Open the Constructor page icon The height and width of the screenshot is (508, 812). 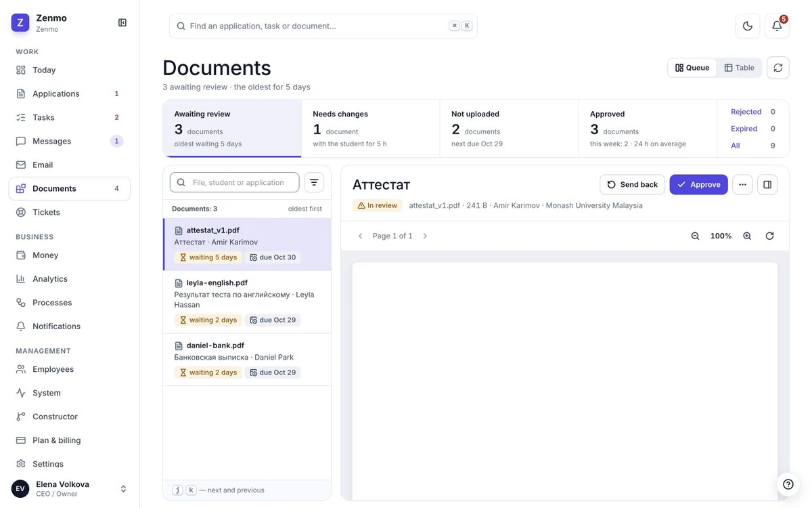(x=21, y=417)
